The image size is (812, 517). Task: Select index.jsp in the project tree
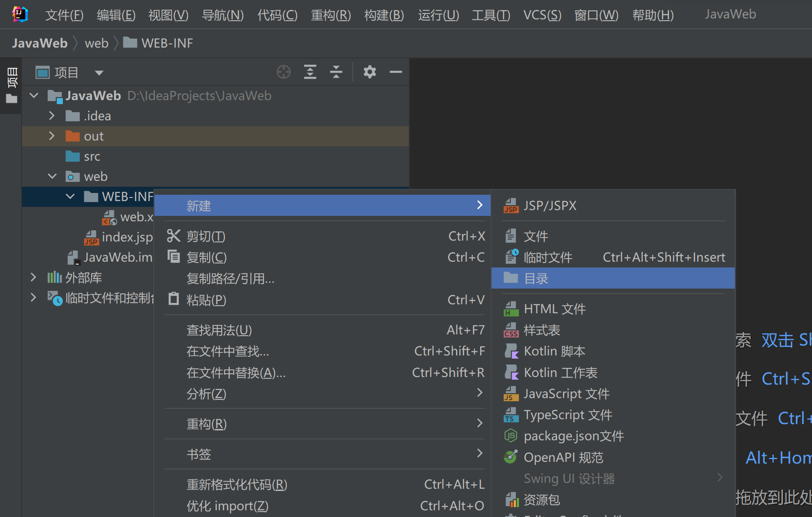[x=126, y=237]
